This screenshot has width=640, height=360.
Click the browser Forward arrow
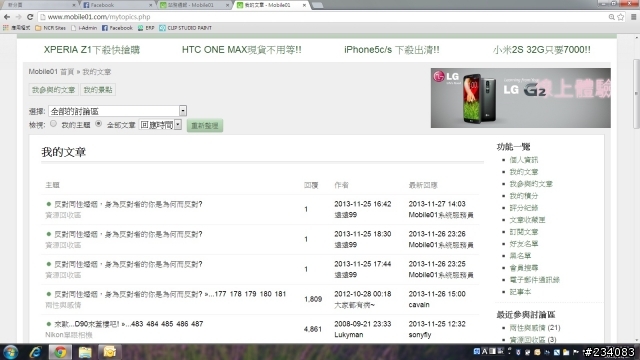pos(18,17)
